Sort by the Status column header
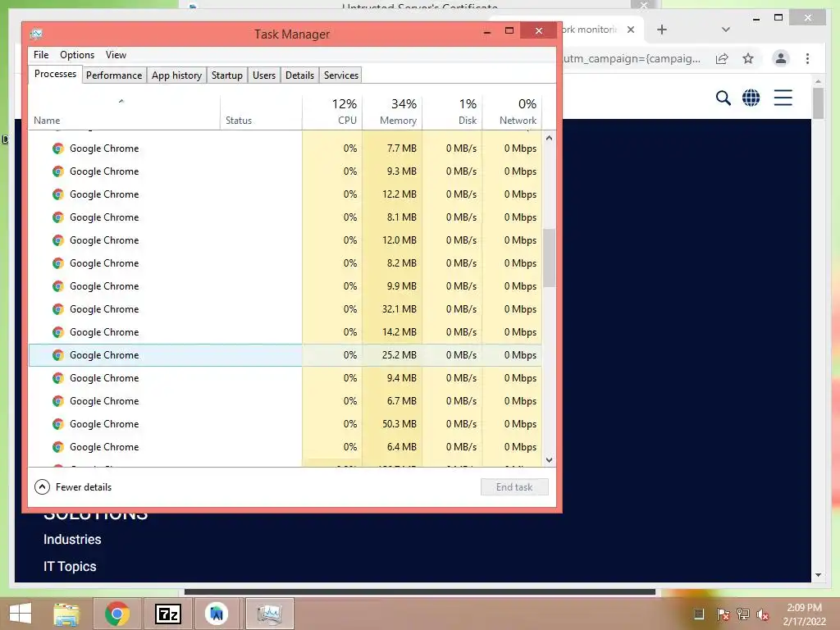This screenshot has width=840, height=630. (x=261, y=112)
